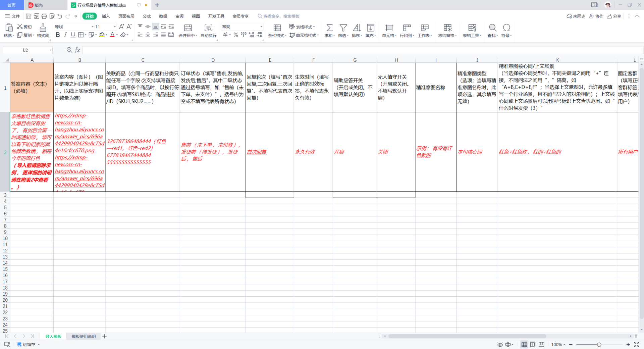Click Conditional Formatting (条件格式) icon
The height and width of the screenshot is (349, 644).
coord(277,28)
